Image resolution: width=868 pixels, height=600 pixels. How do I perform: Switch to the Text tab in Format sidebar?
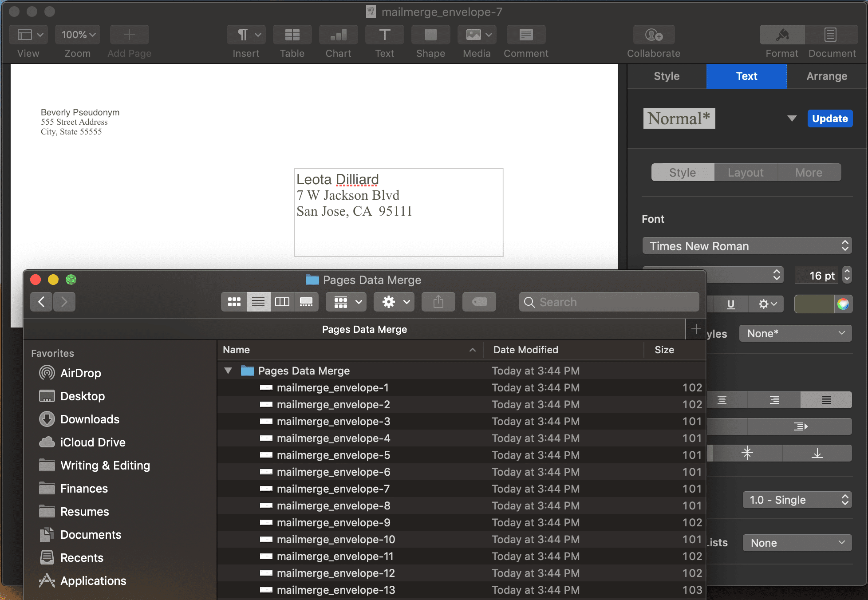click(747, 76)
